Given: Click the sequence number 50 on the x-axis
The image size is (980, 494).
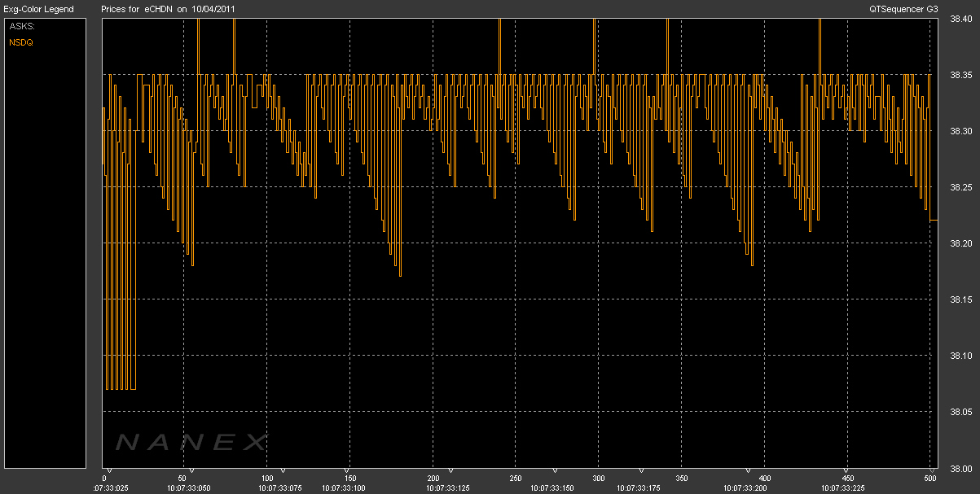Looking at the screenshot, I should pyautogui.click(x=182, y=479).
